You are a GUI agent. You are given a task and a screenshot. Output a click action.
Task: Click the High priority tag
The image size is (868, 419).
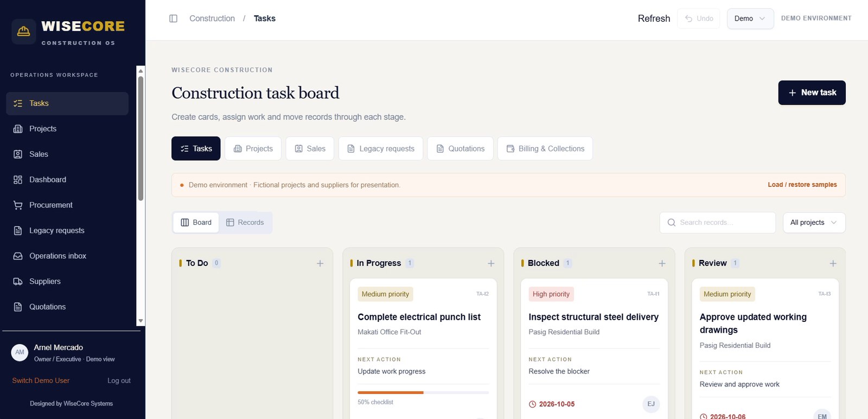click(551, 294)
